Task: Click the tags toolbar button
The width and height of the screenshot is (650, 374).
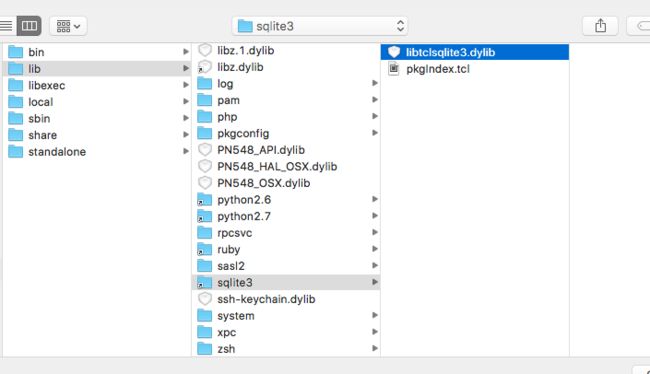Action: click(x=639, y=26)
